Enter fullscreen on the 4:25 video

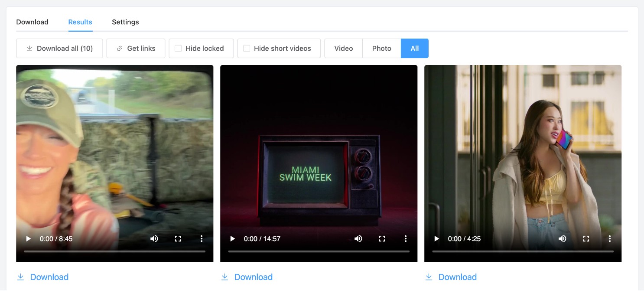[586, 238]
